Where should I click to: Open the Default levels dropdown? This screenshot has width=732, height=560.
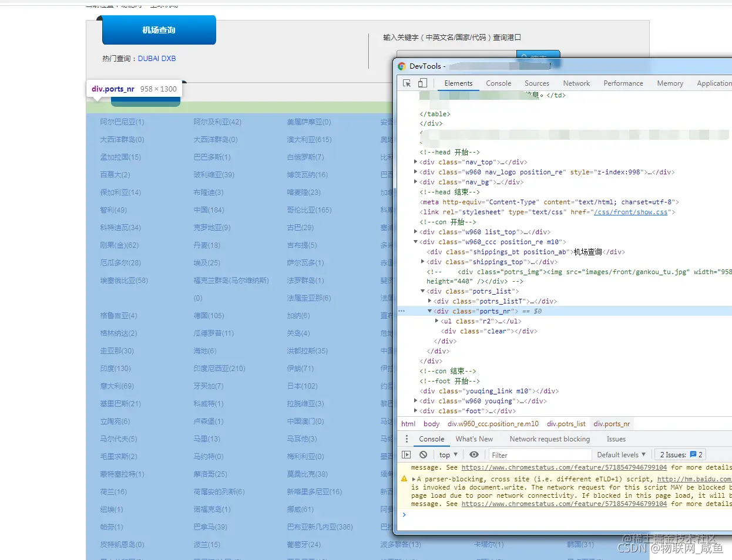[x=622, y=455]
